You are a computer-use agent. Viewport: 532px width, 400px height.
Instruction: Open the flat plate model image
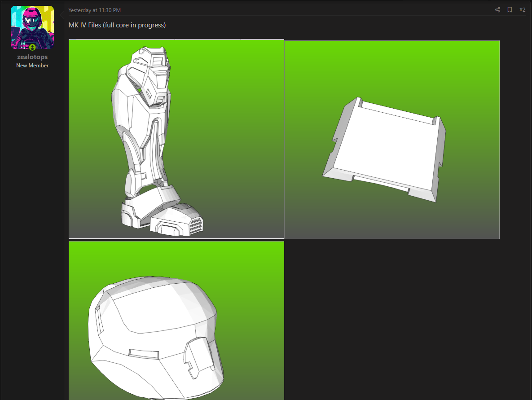pos(392,140)
